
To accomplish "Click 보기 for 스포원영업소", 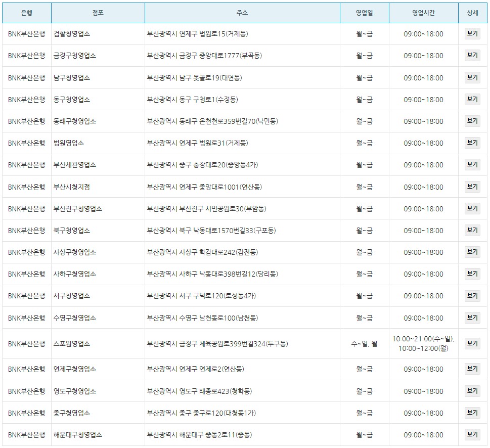I will coord(473,343).
